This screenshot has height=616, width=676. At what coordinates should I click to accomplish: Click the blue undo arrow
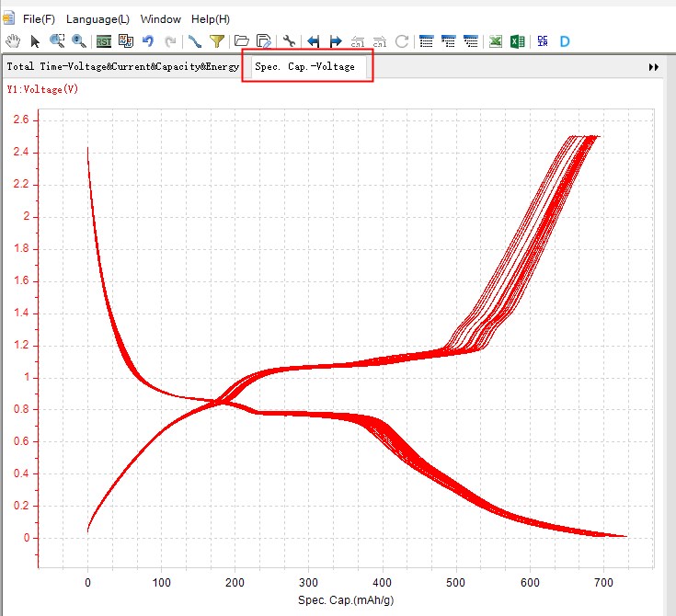[148, 41]
